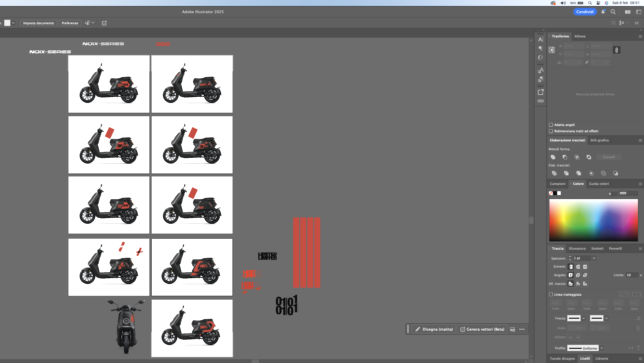
Task: Select projecting cap in Estremi row
Action: [x=585, y=267]
